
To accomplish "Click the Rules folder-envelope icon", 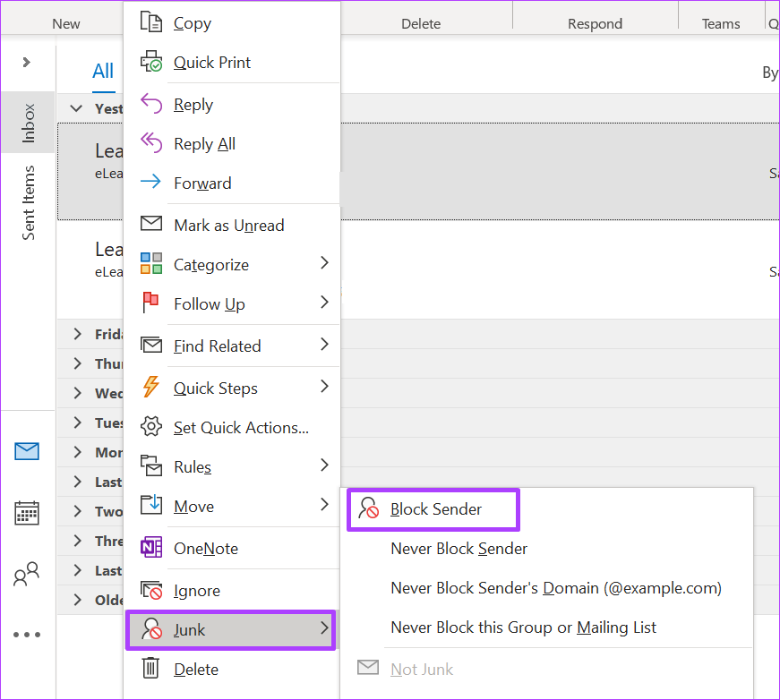I will click(150, 465).
